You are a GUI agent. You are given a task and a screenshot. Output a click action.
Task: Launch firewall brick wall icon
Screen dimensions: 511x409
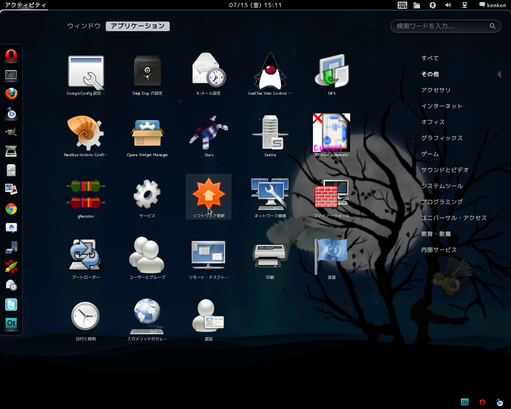331,194
